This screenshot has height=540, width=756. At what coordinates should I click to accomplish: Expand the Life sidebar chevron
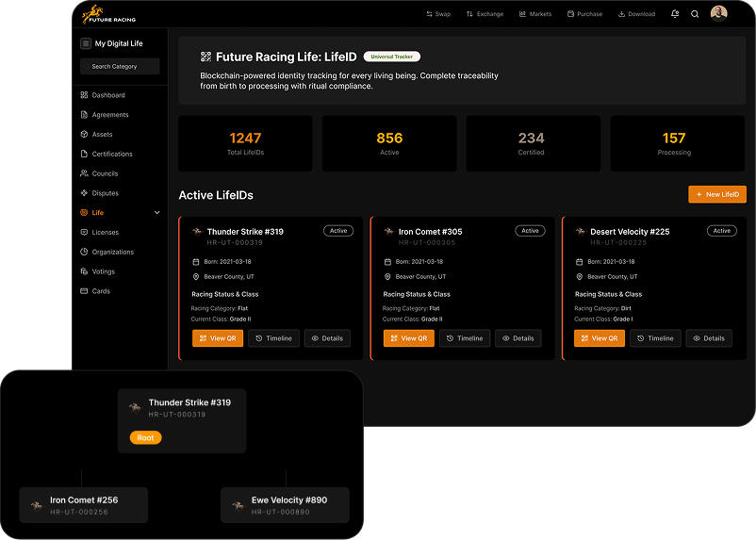pos(157,213)
